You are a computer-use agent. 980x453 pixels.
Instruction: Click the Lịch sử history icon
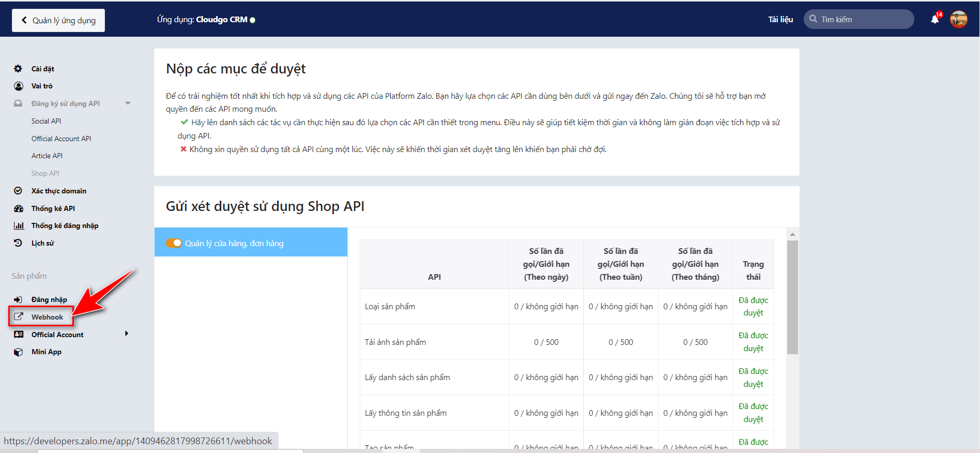[x=18, y=243]
